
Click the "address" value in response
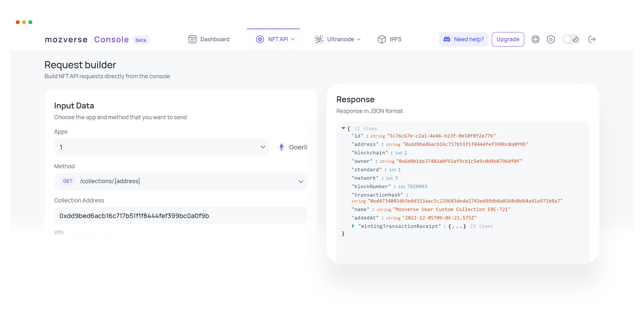465,144
